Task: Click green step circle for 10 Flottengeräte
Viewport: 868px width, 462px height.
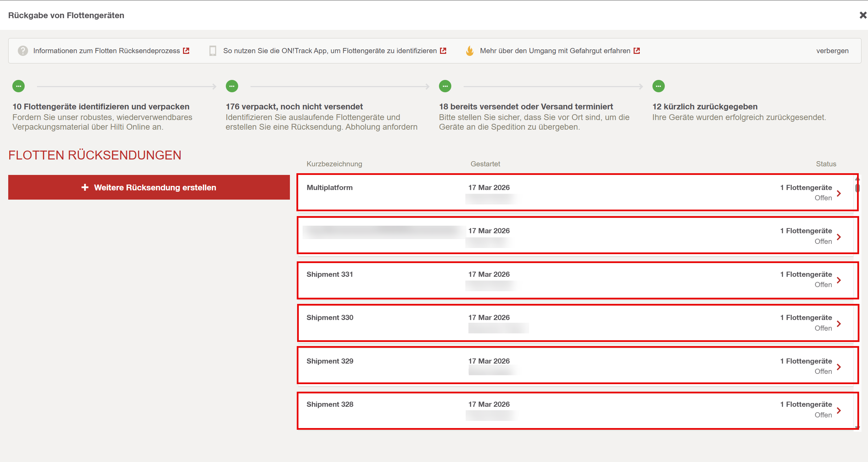Action: click(x=19, y=86)
